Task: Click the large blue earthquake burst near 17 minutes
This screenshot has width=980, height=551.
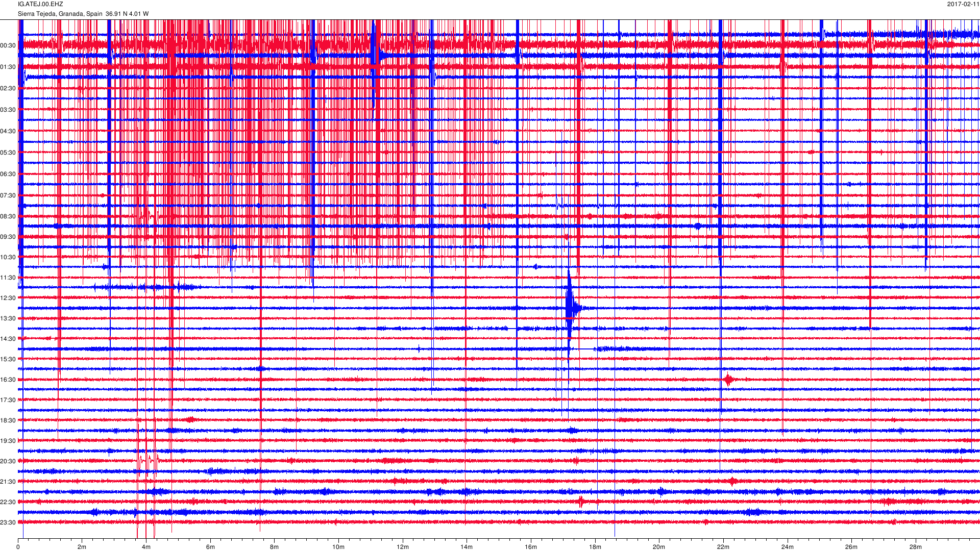Action: 571,308
